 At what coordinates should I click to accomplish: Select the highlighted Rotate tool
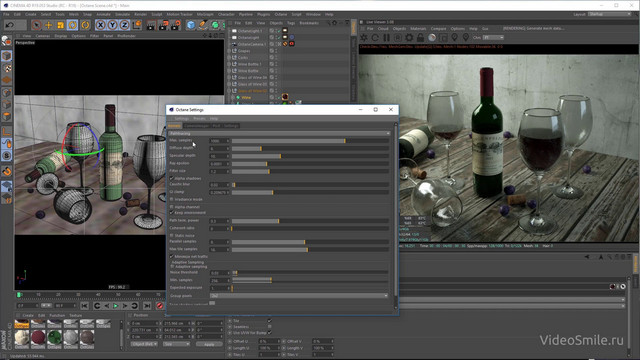73,25
